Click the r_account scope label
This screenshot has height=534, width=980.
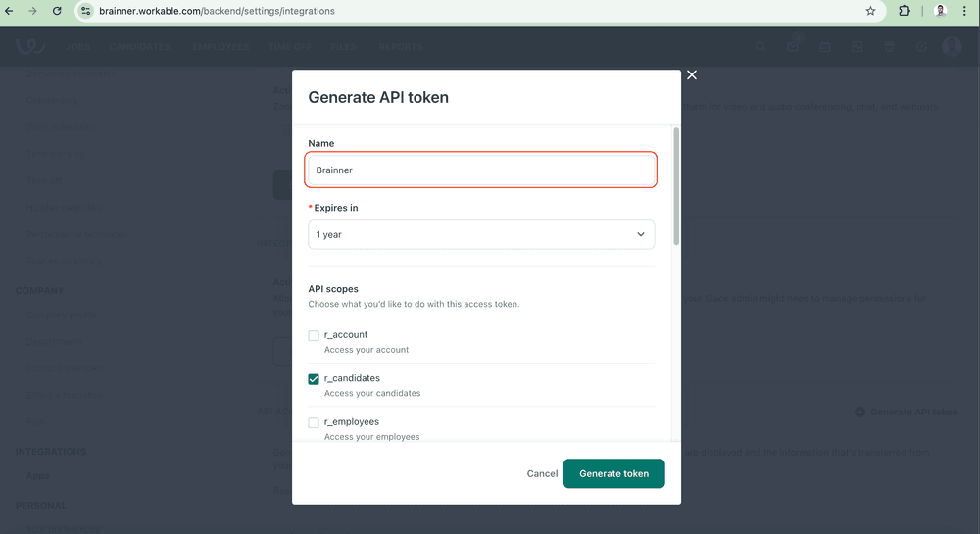(346, 335)
